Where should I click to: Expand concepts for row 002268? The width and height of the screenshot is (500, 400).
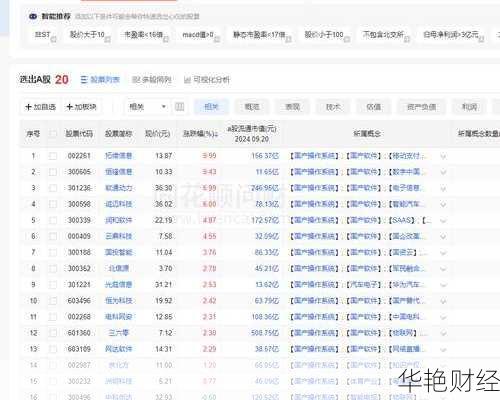click(x=443, y=317)
